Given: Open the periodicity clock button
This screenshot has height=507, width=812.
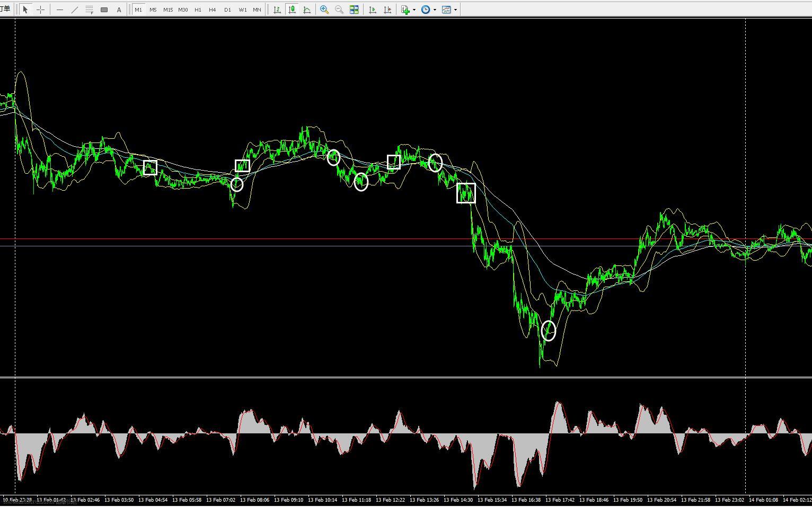Looking at the screenshot, I should pos(426,10).
